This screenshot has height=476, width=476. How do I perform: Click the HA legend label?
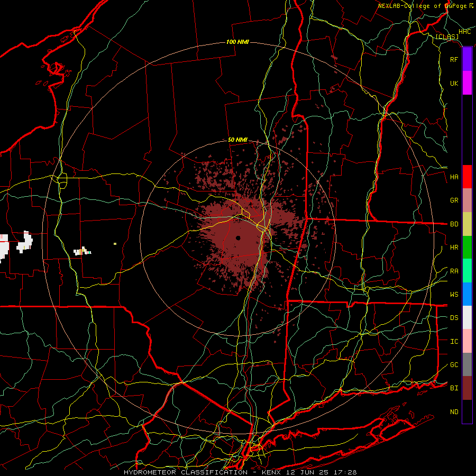(x=454, y=177)
